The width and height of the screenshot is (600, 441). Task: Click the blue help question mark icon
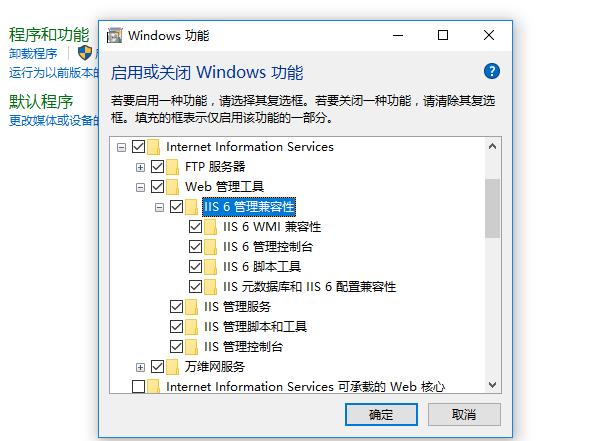[492, 71]
